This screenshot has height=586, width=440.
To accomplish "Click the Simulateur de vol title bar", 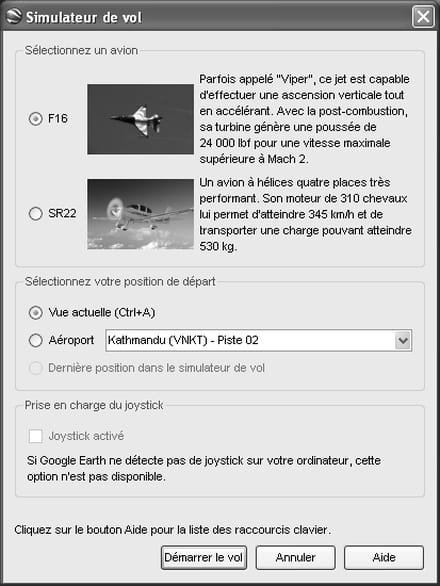I will (209, 17).
